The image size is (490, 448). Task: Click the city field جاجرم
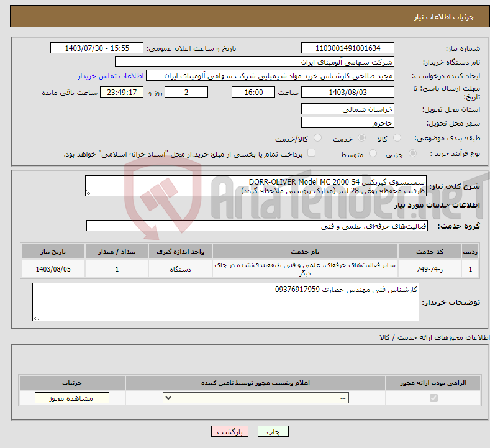point(348,122)
